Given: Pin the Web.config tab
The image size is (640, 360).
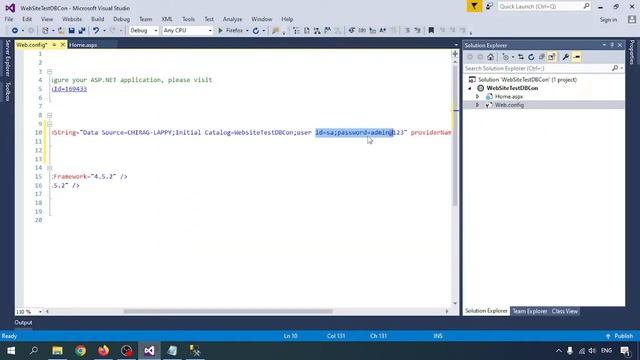Looking at the screenshot, I should coord(54,45).
